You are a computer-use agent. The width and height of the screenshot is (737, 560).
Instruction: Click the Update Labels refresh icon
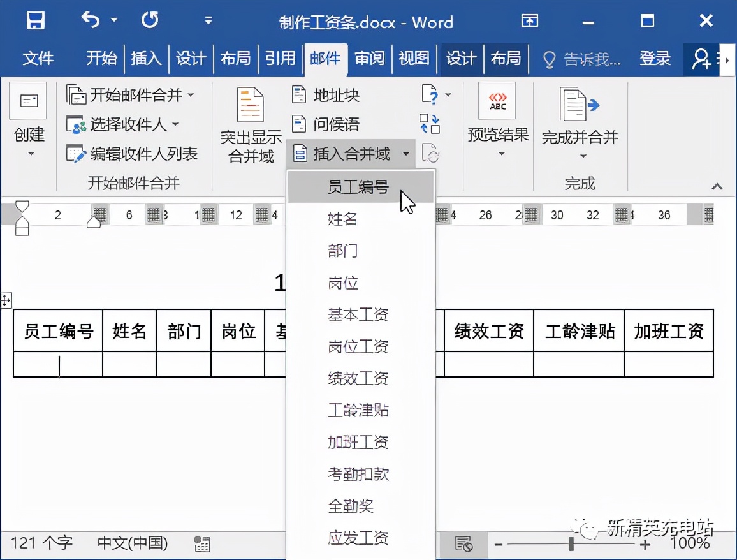[x=431, y=153]
